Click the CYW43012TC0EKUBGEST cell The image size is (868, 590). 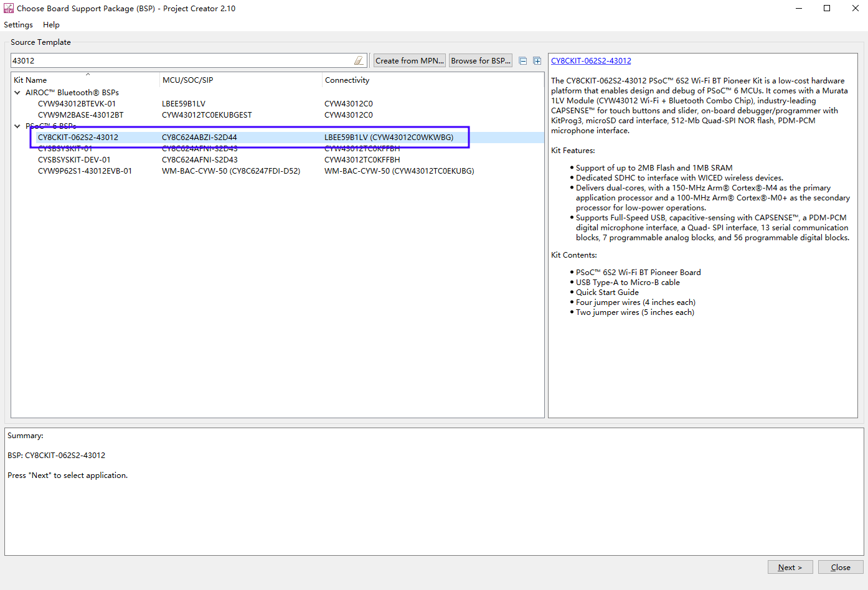pos(207,115)
